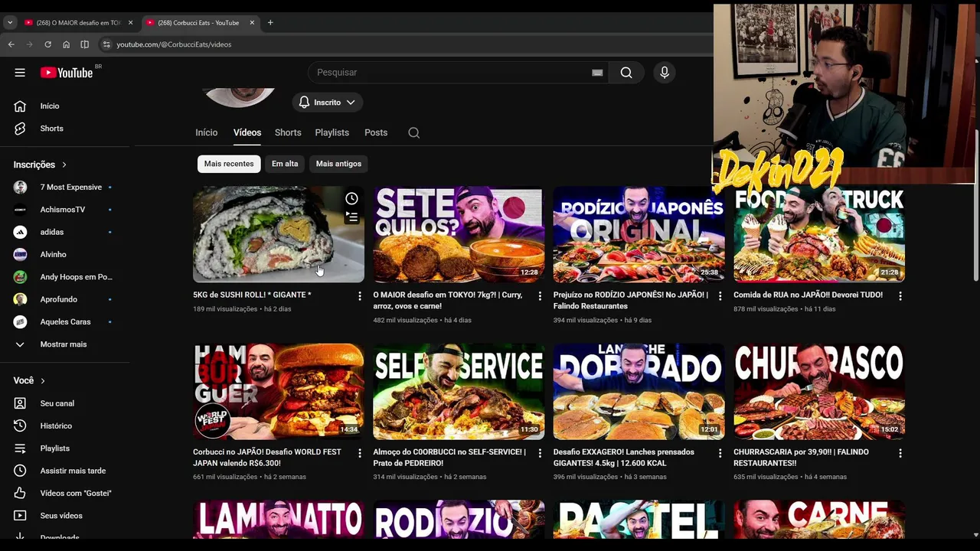Select the Em alta filter chip
Image resolution: width=980 pixels, height=551 pixels.
click(x=285, y=164)
